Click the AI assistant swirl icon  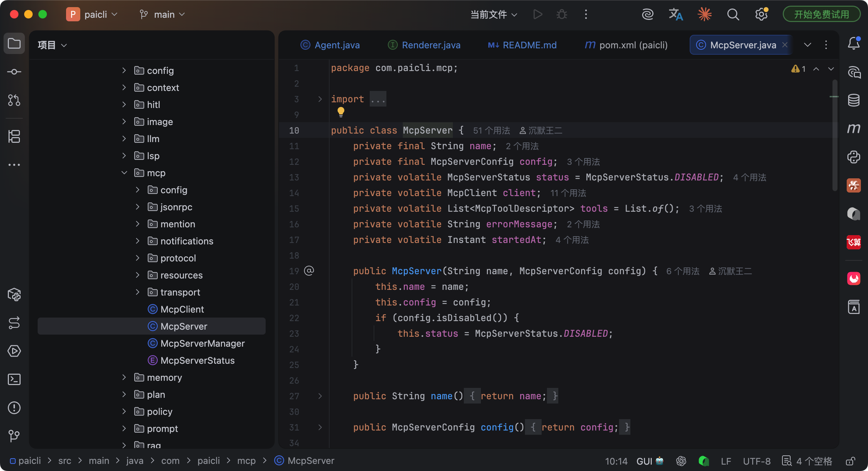[x=648, y=15]
